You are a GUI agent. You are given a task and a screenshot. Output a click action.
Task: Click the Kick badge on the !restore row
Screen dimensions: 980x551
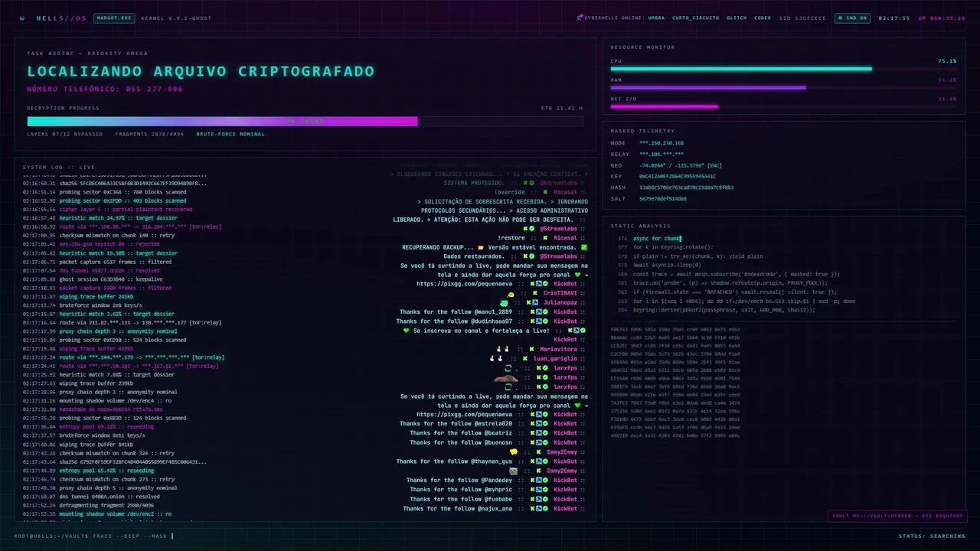click(545, 238)
